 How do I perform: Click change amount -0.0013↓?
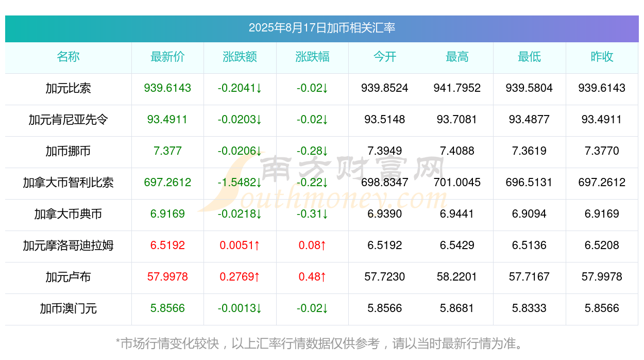click(x=240, y=308)
